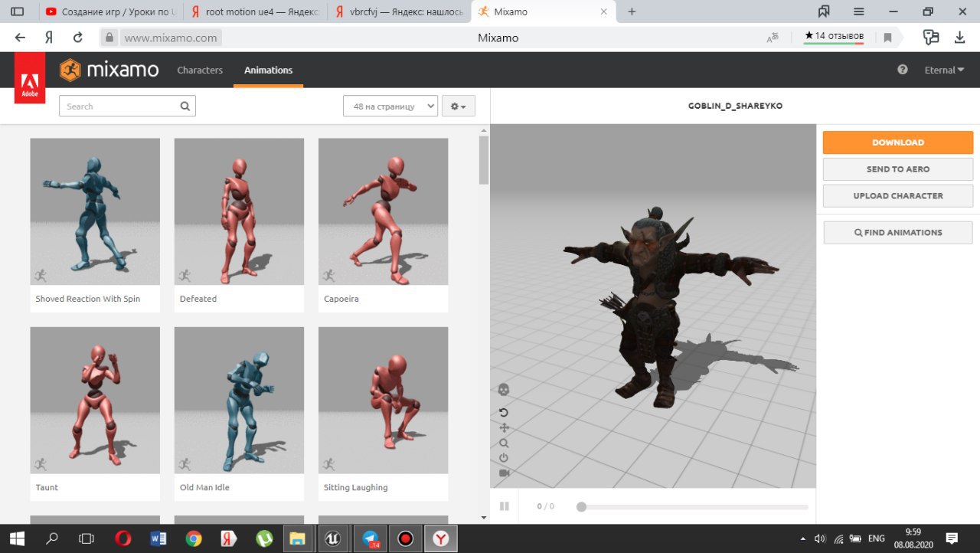Open the Windows Start menu
This screenshot has width=980, height=553.
(x=17, y=538)
